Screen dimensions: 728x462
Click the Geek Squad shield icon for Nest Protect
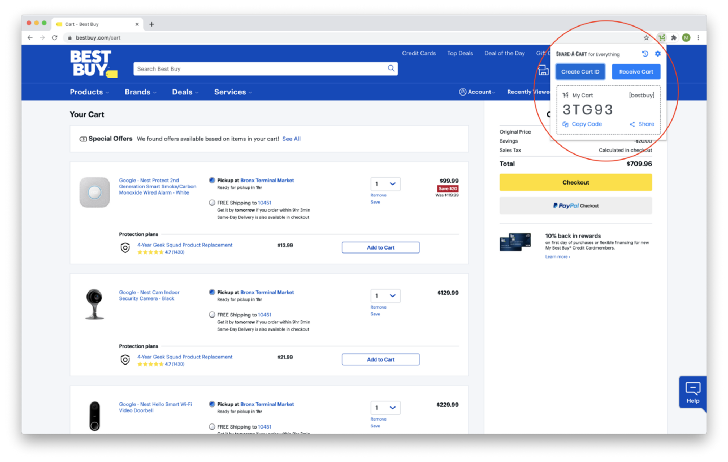pyautogui.click(x=125, y=248)
